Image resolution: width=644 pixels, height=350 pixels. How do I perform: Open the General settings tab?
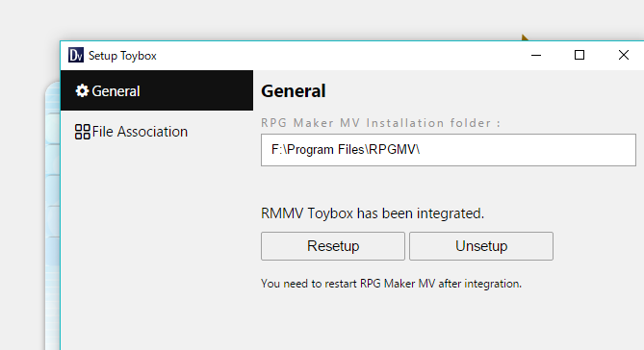point(157,90)
